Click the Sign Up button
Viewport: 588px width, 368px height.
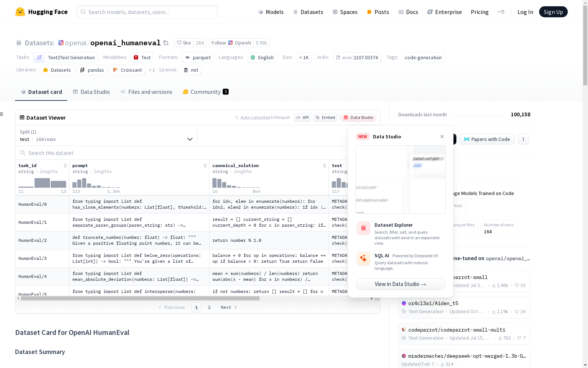(x=553, y=12)
